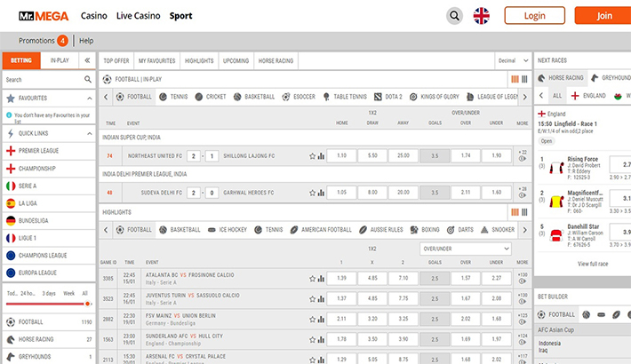The height and width of the screenshot is (364, 631).
Task: Select Ice Hockey in highlights bar
Action: click(228, 230)
